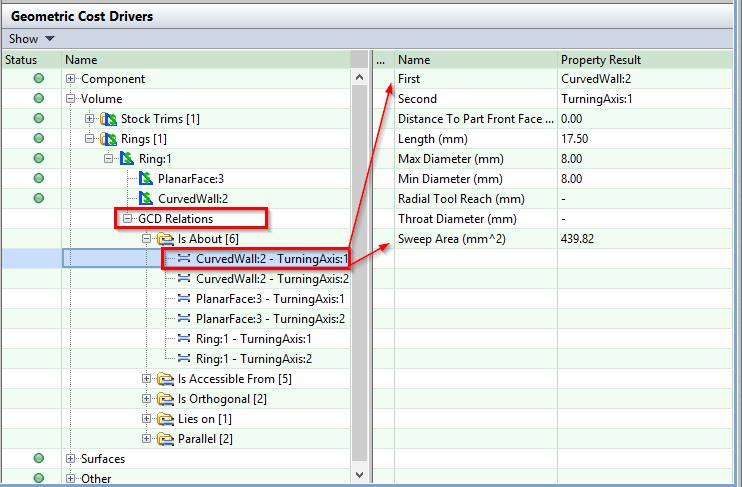Click the Is About folder icon
Image resolution: width=742 pixels, height=487 pixels.
pos(165,239)
